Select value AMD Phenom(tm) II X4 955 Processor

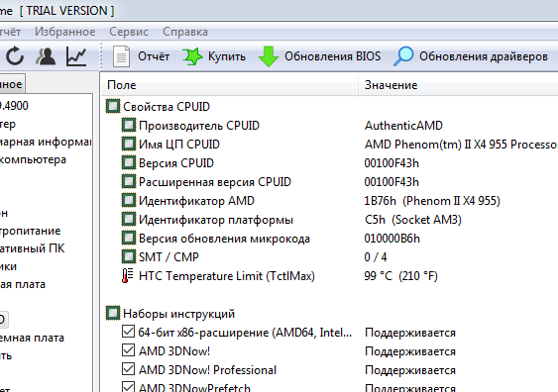point(461,144)
